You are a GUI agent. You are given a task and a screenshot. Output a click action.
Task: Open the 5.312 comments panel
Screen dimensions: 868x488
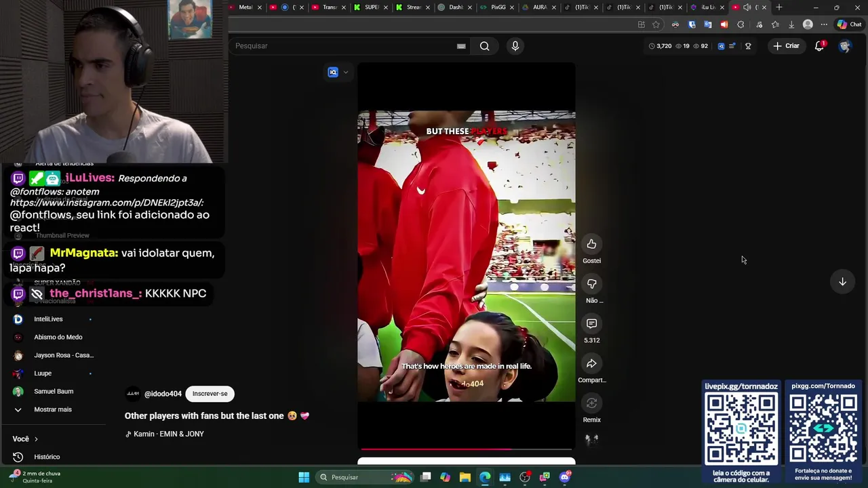(x=591, y=324)
